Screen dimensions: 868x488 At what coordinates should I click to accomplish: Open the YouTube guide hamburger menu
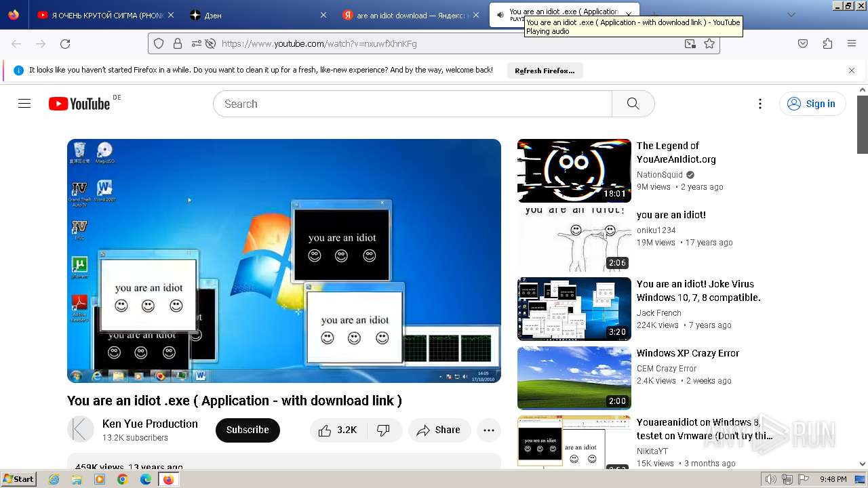(24, 104)
